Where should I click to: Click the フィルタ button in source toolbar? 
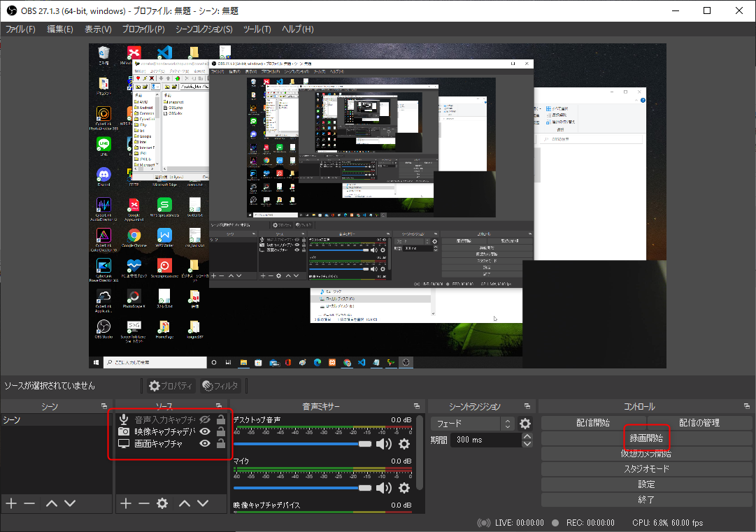click(x=221, y=385)
